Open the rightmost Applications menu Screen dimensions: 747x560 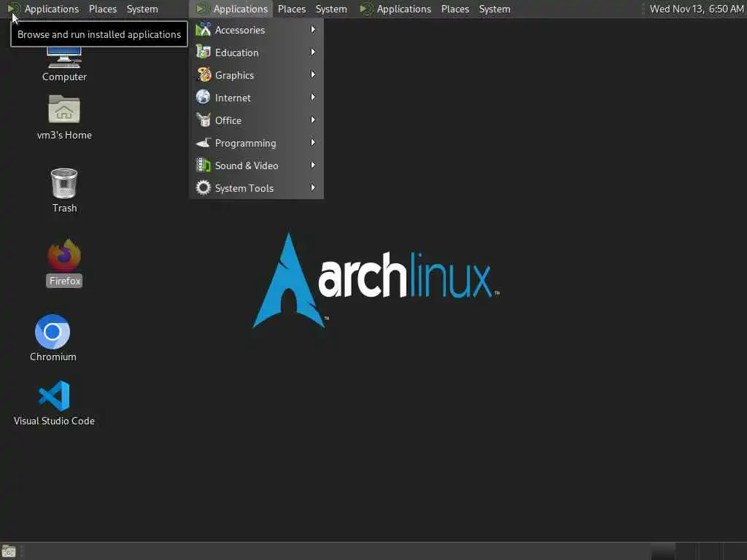(x=396, y=9)
